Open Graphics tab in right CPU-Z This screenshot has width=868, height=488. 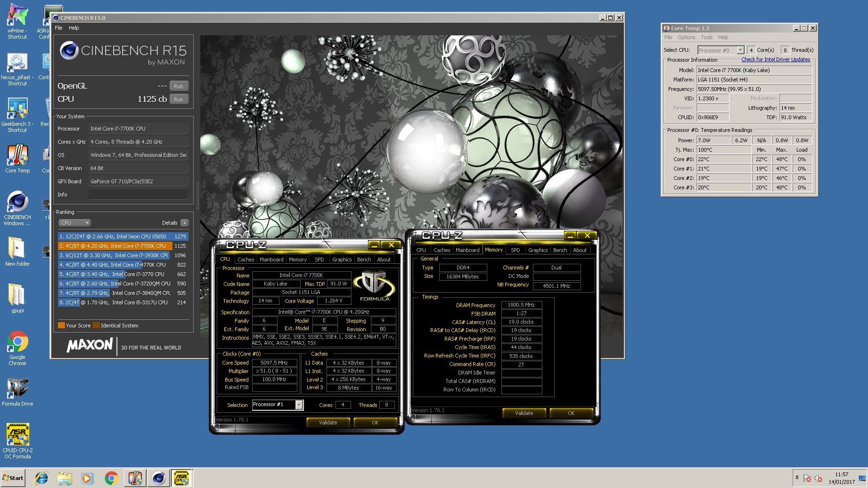tap(538, 250)
